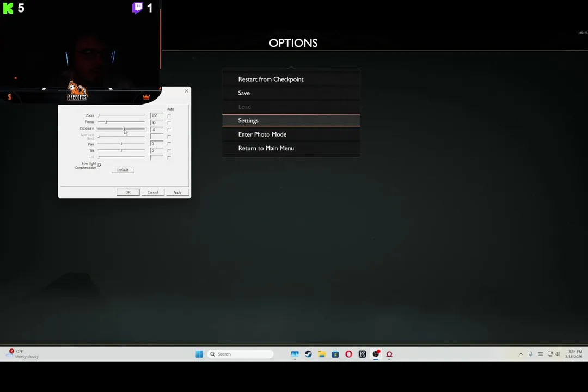This screenshot has height=392, width=588.
Task: Choose Enter Photo Mode
Action: pos(291,134)
